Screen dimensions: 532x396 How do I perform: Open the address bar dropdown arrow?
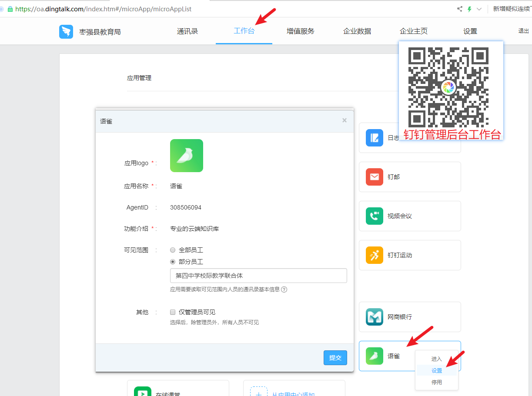[x=479, y=9]
